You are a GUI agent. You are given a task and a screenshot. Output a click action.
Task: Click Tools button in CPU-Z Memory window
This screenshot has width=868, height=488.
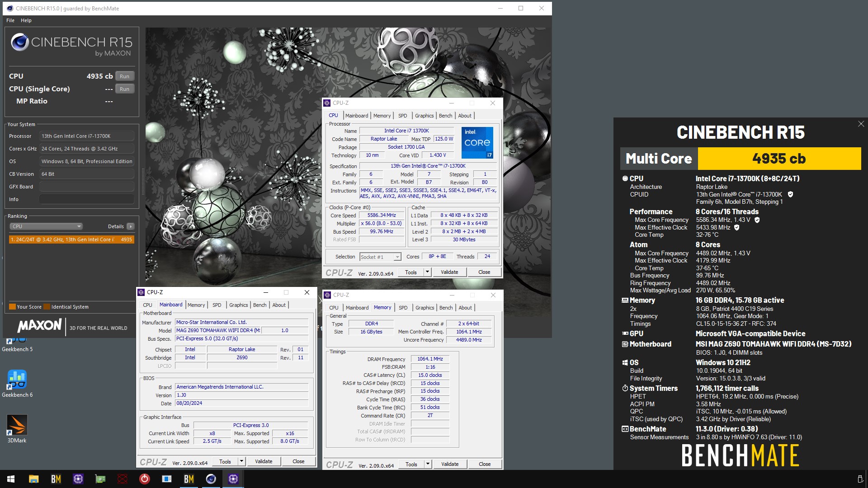[x=411, y=464]
